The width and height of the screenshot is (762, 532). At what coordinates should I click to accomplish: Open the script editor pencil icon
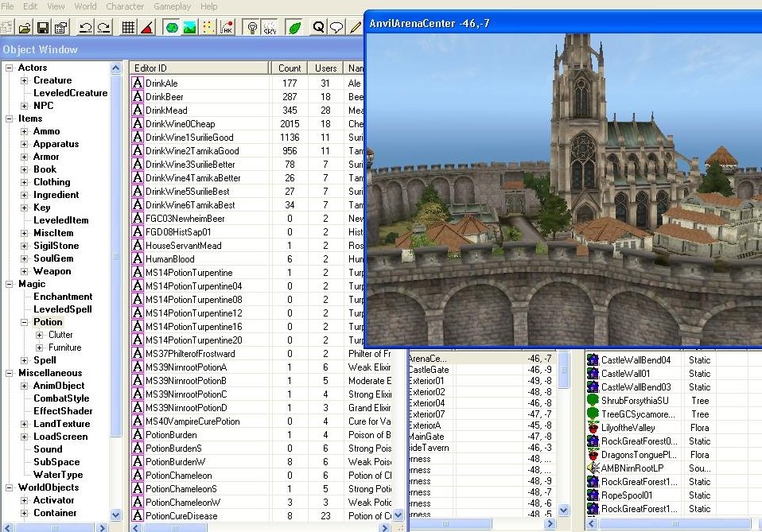356,28
